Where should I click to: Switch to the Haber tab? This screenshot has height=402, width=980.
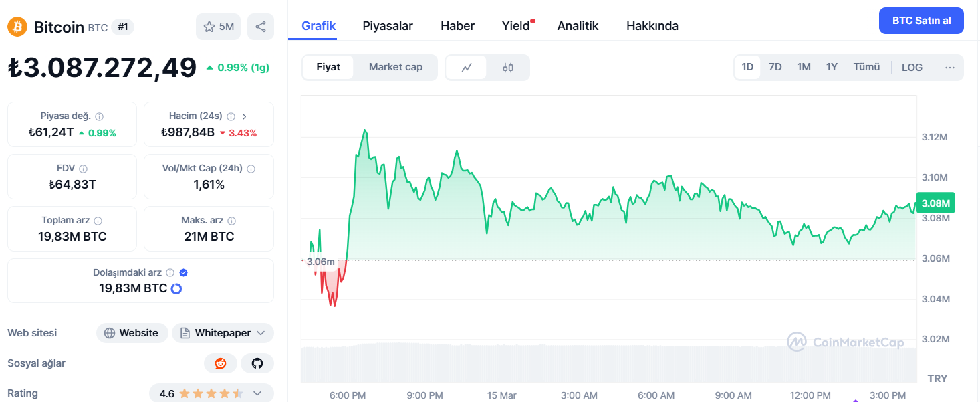tap(457, 26)
